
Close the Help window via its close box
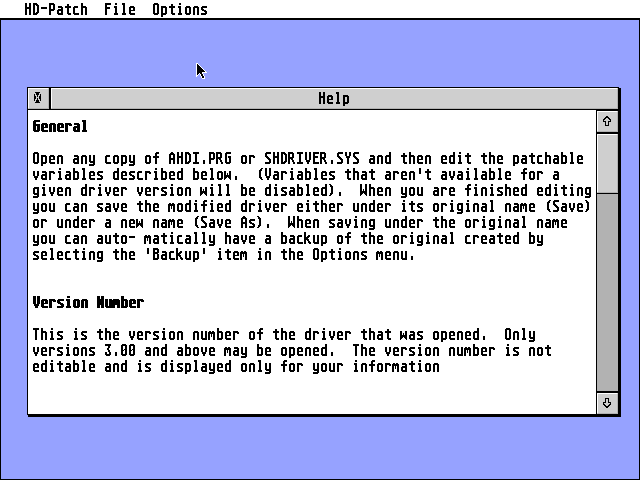(38, 98)
